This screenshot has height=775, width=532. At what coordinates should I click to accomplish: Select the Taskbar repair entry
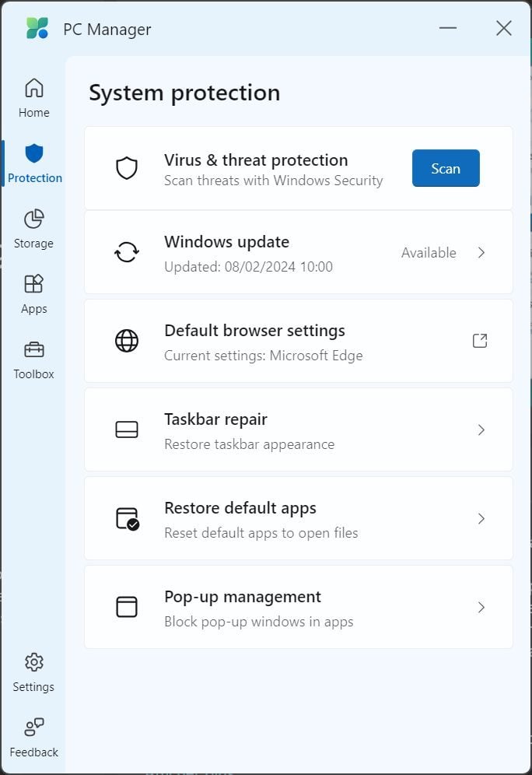299,430
